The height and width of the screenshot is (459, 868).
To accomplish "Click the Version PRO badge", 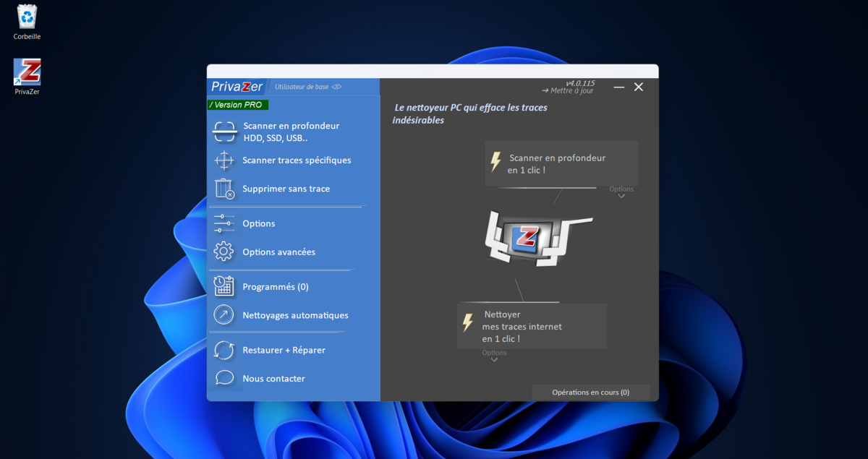I will click(x=238, y=105).
